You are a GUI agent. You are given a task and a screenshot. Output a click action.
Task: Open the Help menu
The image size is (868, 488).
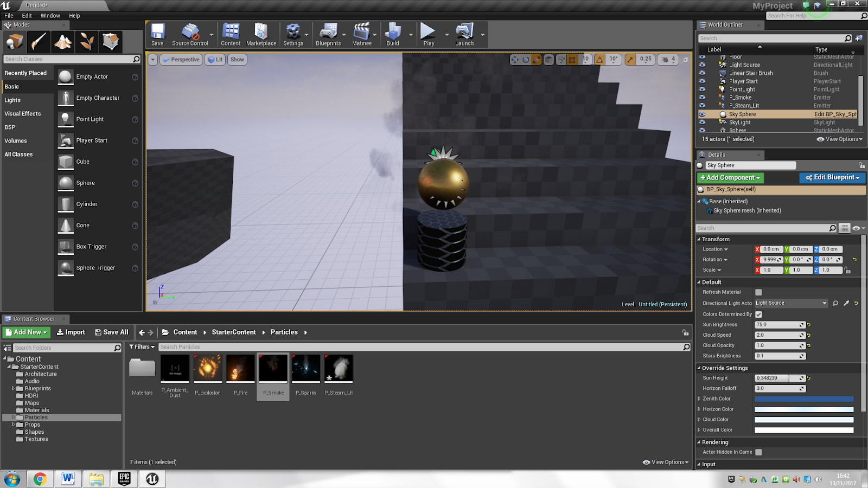[74, 16]
